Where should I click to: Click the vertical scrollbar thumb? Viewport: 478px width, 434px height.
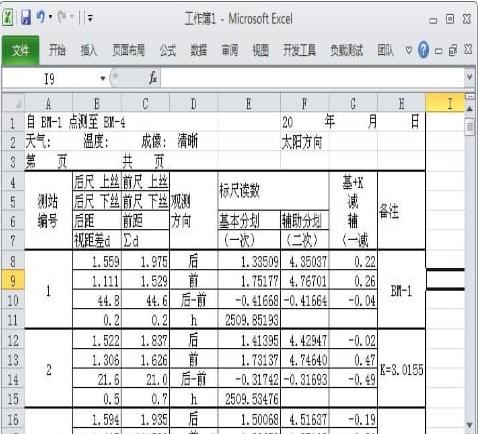pos(469,127)
